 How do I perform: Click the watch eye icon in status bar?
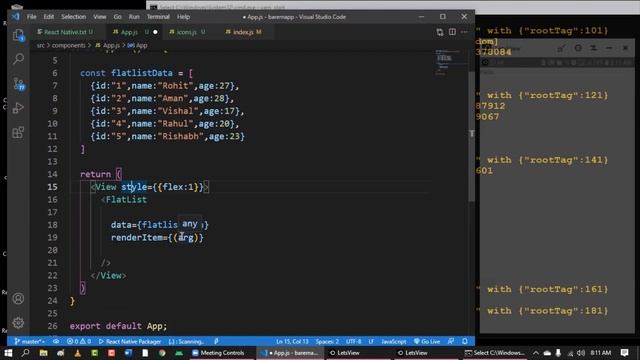(56, 341)
